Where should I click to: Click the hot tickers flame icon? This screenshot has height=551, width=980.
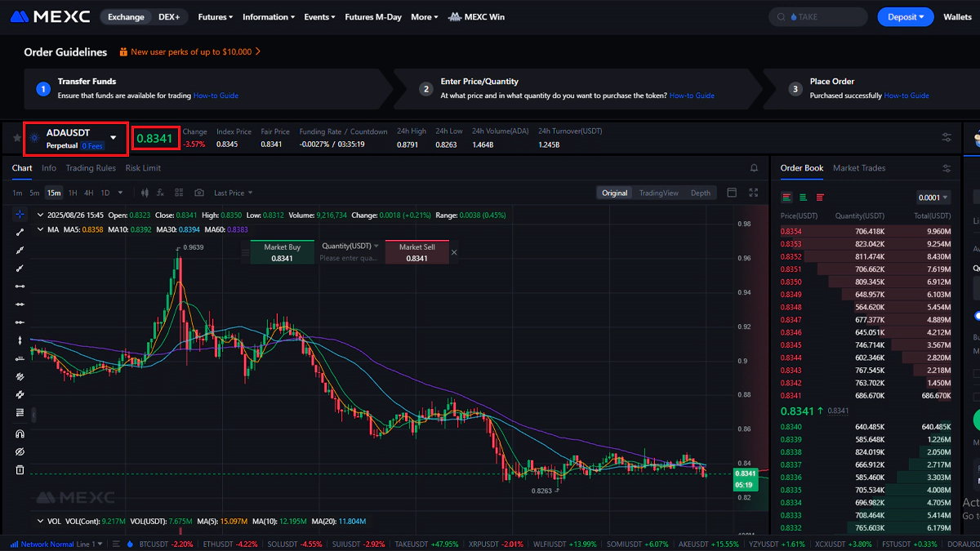(x=129, y=544)
